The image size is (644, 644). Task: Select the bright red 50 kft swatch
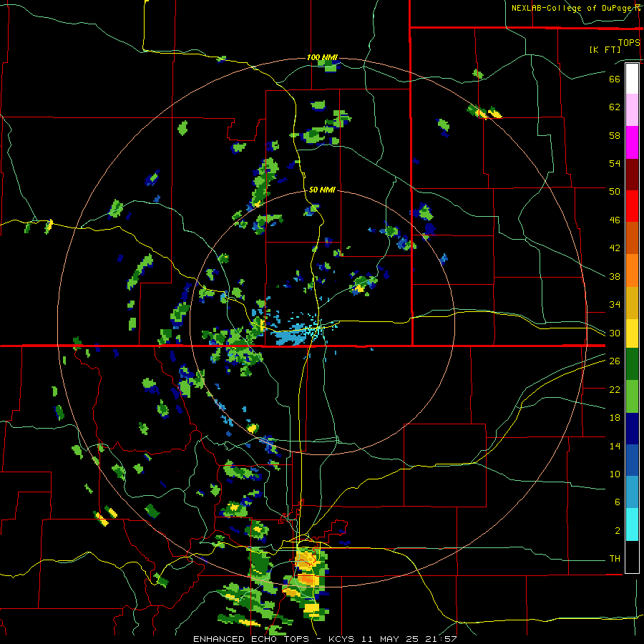632,206
